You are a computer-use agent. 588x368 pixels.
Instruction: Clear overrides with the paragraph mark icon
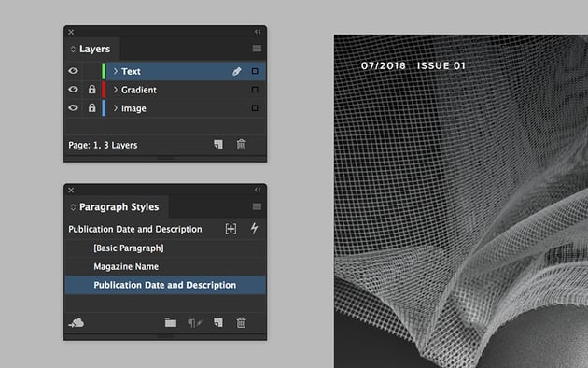[195, 323]
